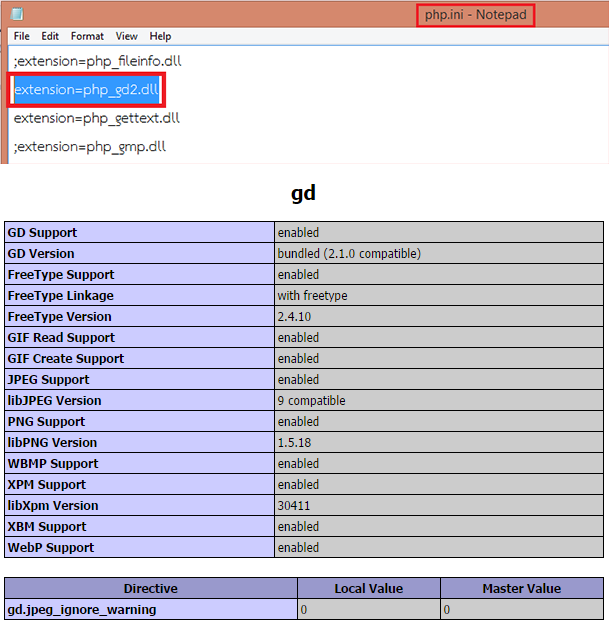Click the gd section heading
The image size is (609, 637).
point(303,193)
